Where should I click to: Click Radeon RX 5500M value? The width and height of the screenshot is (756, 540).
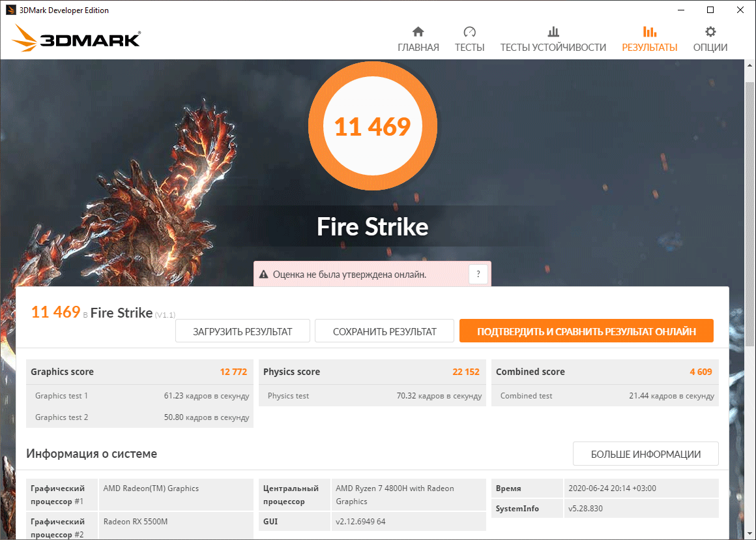(x=136, y=522)
